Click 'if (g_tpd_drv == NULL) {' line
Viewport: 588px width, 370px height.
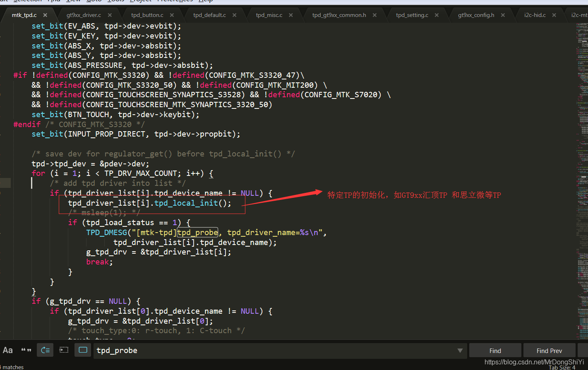pyautogui.click(x=86, y=301)
